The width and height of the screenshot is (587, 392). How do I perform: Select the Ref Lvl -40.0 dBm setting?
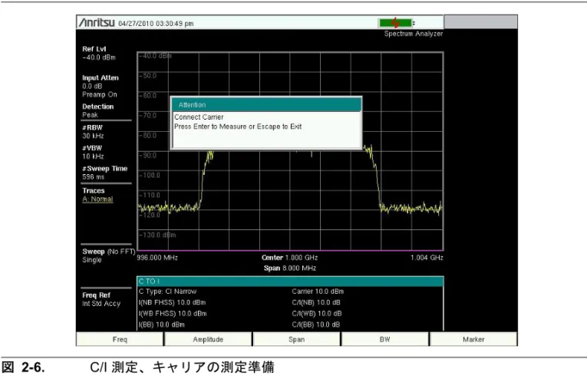tap(99, 53)
